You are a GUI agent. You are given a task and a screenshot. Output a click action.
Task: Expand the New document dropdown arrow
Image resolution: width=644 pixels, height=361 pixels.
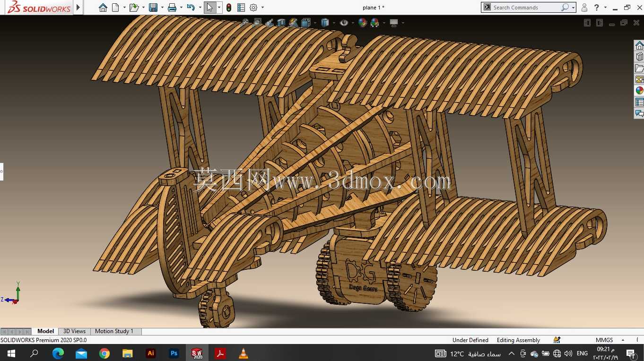(x=124, y=8)
